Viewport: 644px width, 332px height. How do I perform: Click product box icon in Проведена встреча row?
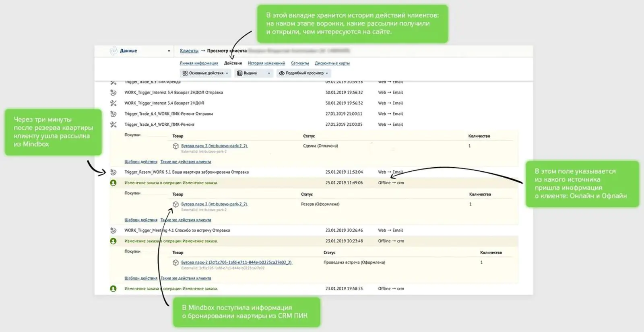175,263
